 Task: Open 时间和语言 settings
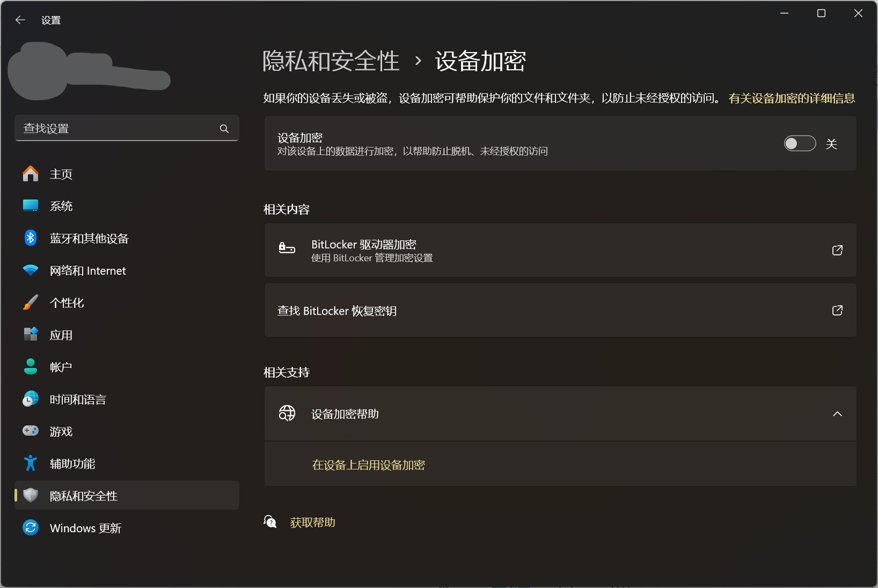click(77, 399)
